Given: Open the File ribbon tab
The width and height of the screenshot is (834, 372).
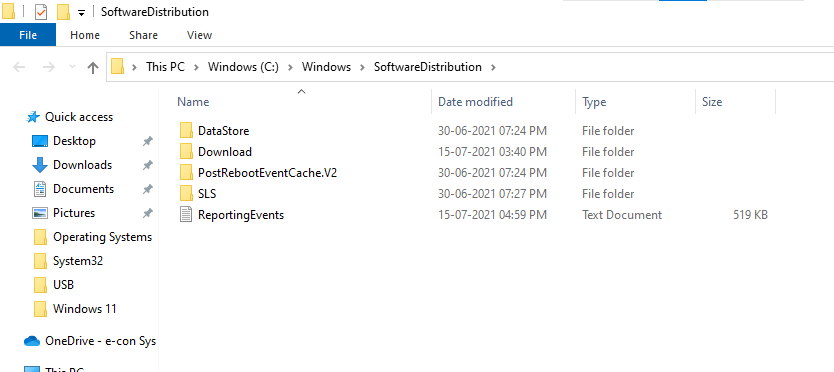Looking at the screenshot, I should pos(28,35).
